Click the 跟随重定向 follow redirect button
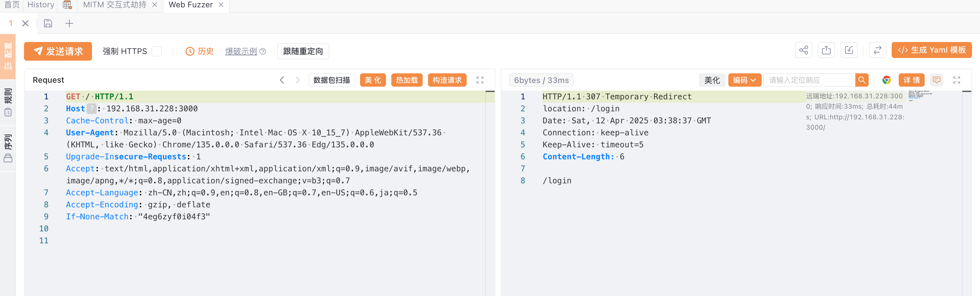The image size is (980, 296). pyautogui.click(x=303, y=51)
